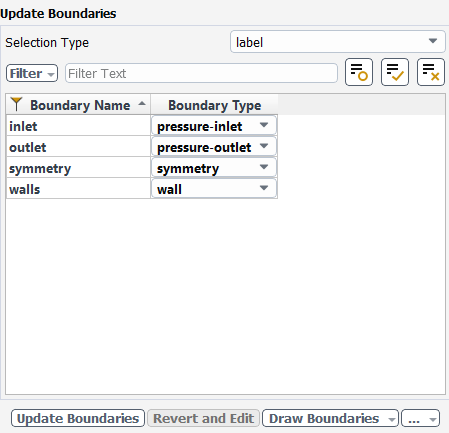The height and width of the screenshot is (433, 449).
Task: Click the Boundary Type column header
Action: tap(214, 105)
